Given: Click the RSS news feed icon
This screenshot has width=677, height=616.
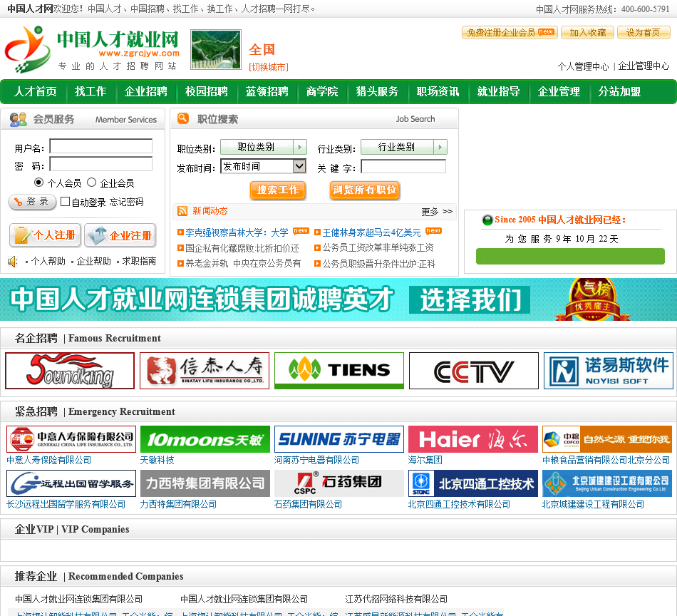Looking at the screenshot, I should tap(182, 211).
